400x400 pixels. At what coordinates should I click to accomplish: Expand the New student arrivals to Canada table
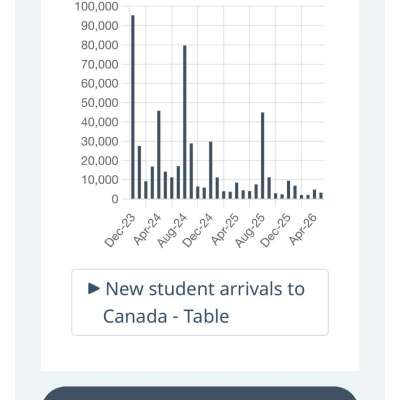200,302
